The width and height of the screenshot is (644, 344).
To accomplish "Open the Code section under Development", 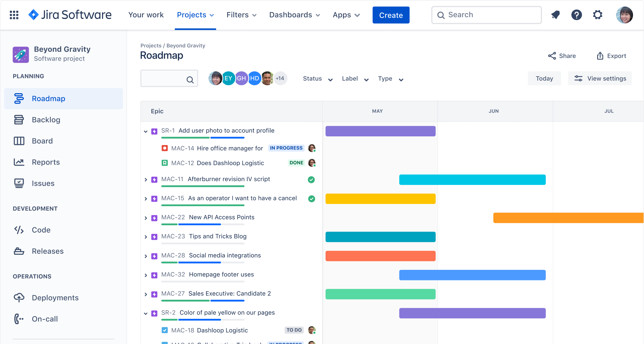I will click(x=18, y=230).
